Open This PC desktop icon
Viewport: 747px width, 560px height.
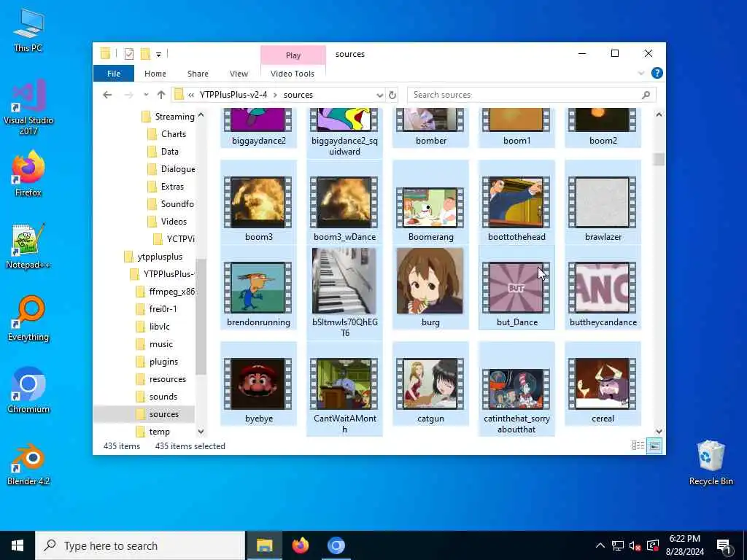coord(28,30)
